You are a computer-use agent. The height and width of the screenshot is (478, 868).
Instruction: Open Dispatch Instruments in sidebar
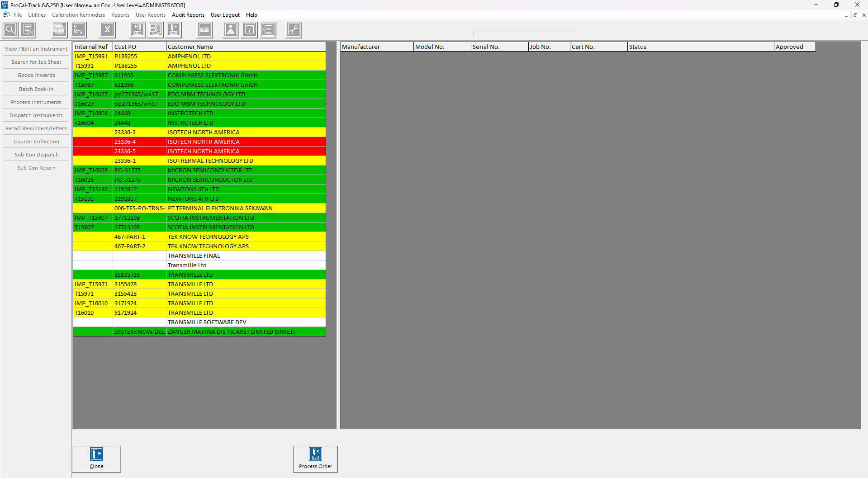pyautogui.click(x=36, y=115)
